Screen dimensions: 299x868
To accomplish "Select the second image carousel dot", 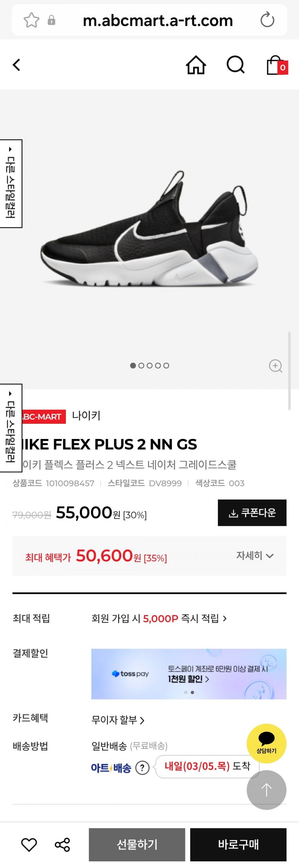I will click(x=142, y=366).
